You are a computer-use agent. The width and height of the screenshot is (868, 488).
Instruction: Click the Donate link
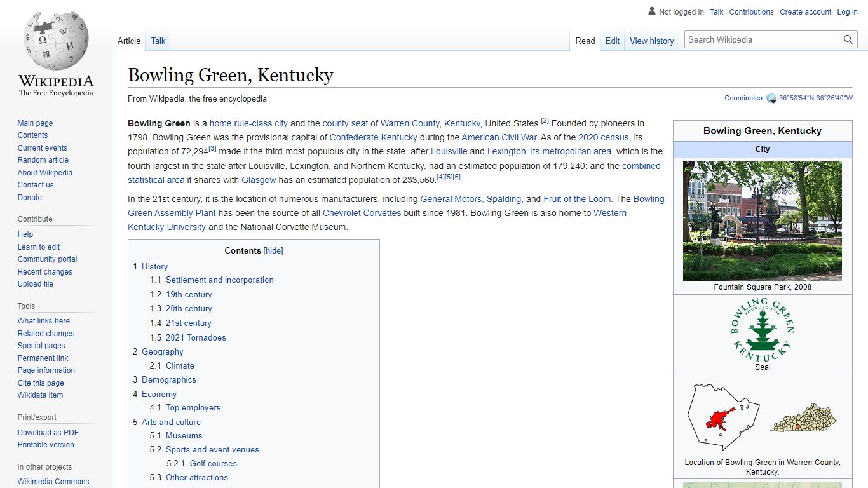tap(30, 198)
